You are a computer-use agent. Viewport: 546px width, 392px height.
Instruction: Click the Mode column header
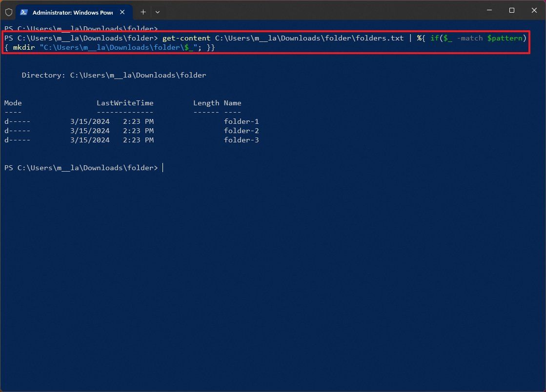click(13, 103)
